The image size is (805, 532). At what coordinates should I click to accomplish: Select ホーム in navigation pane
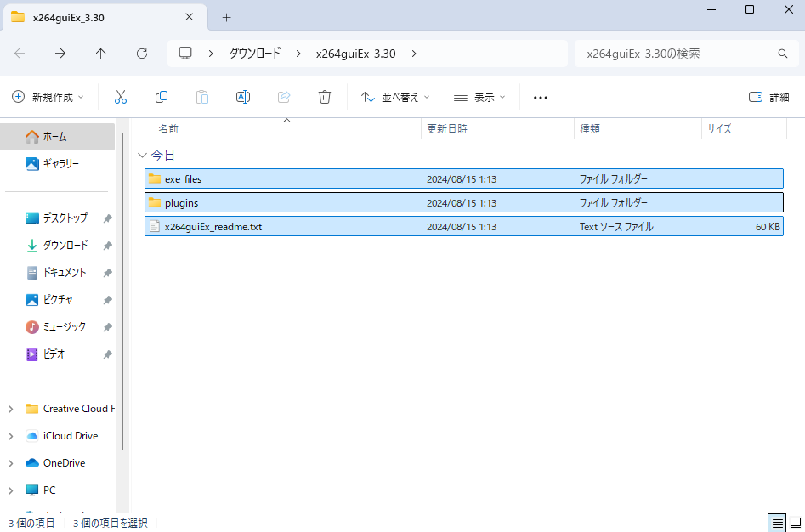coord(58,137)
